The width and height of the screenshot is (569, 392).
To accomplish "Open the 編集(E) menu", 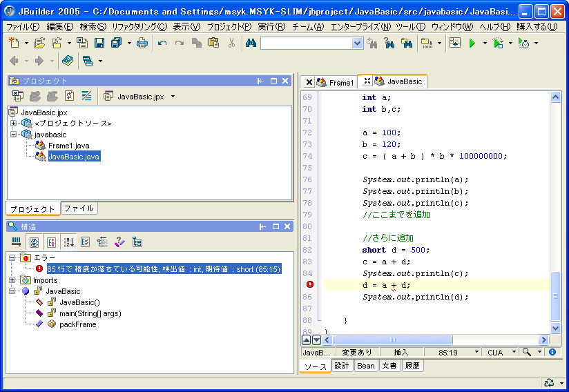I will coord(59,27).
